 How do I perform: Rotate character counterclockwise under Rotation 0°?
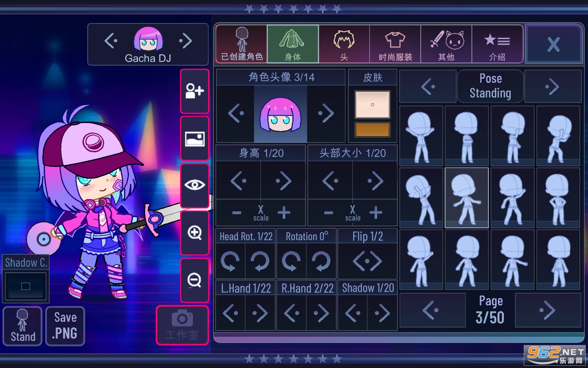(292, 261)
